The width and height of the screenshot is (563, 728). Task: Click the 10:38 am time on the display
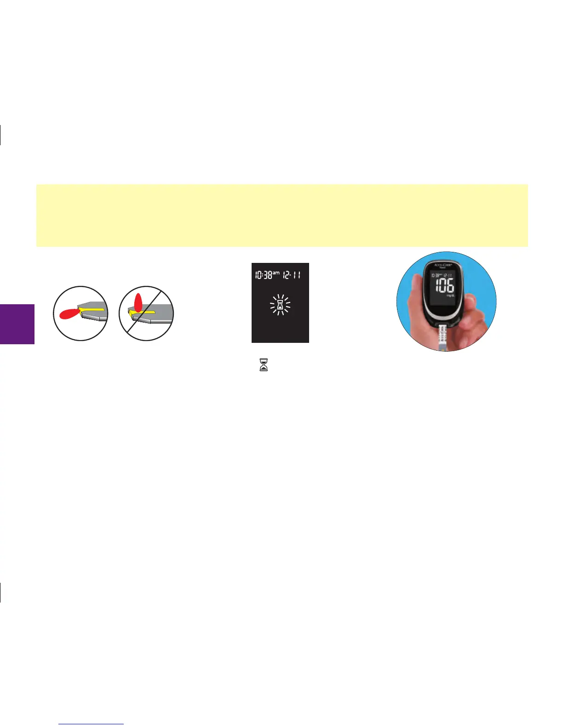coord(267,275)
